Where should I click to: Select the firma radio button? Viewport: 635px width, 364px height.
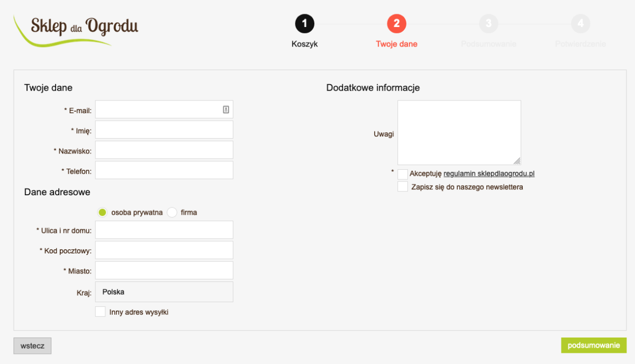pyautogui.click(x=172, y=213)
